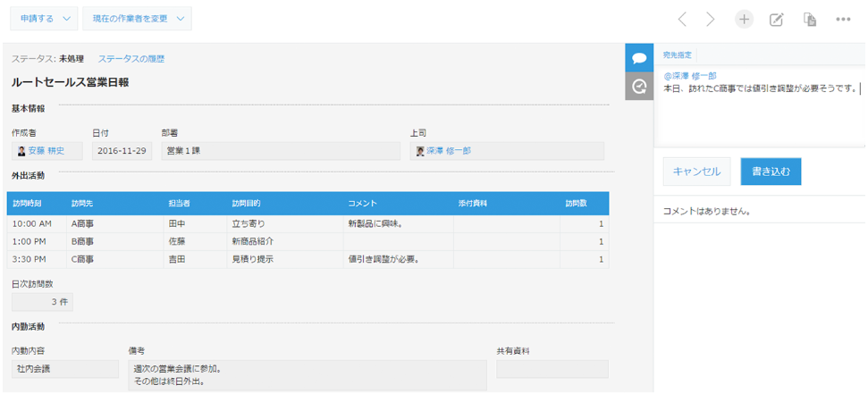Click the edit record pencil icon
This screenshot has height=394, width=868.
coord(777,19)
